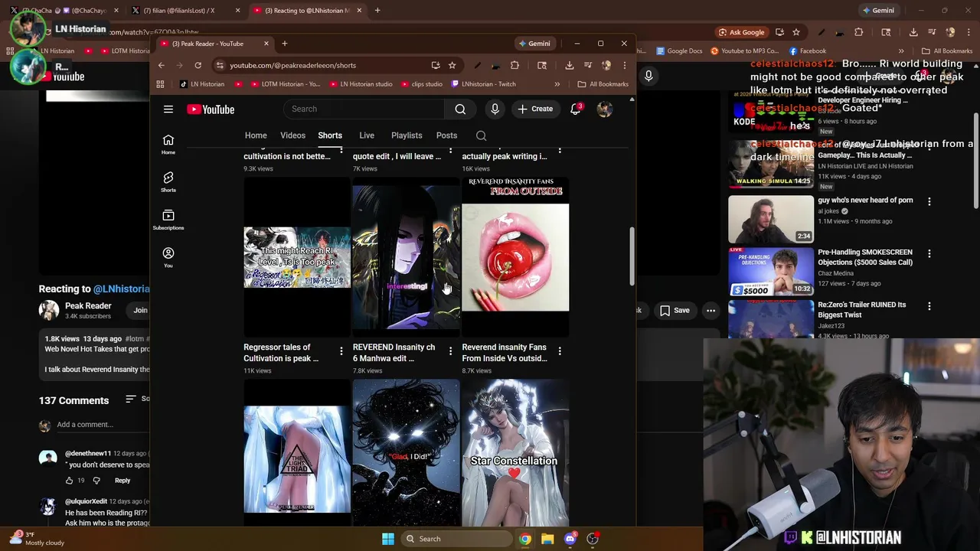
Task: Open options for REVEREND Insanity ch 6 short
Action: point(450,351)
